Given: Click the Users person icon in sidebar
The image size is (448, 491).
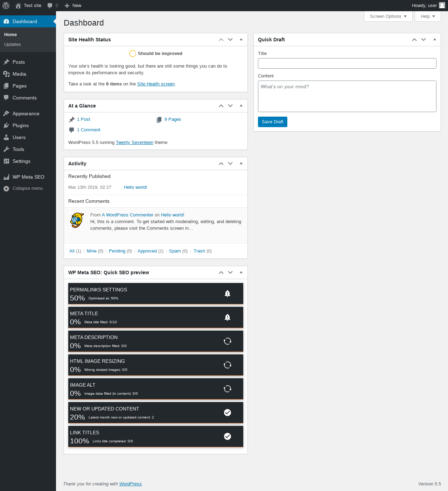Looking at the screenshot, I should point(6,137).
